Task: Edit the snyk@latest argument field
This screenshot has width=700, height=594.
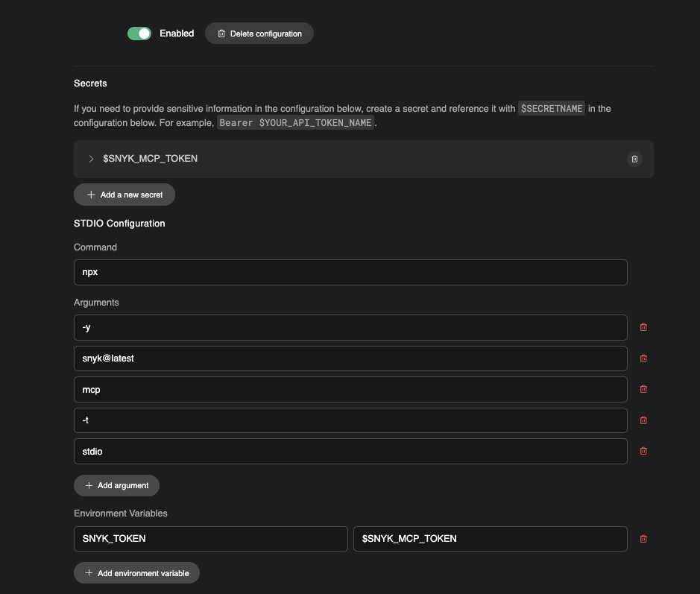Action: pos(350,358)
